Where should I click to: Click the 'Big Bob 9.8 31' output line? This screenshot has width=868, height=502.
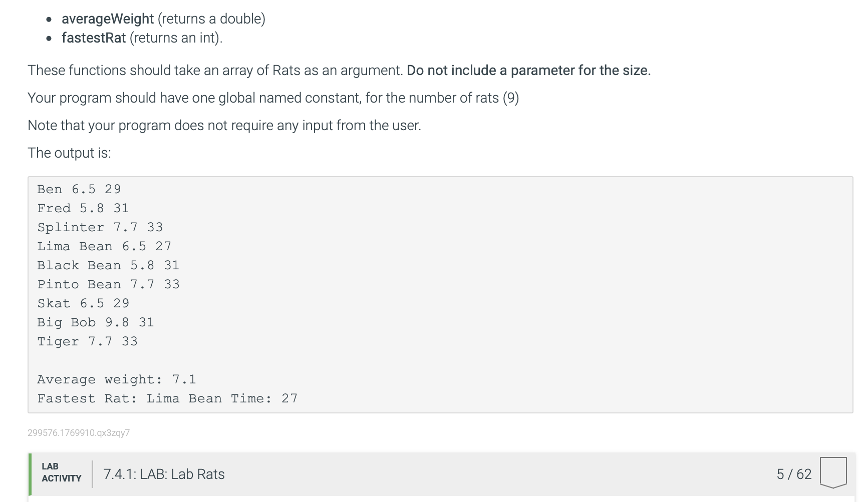point(96,322)
